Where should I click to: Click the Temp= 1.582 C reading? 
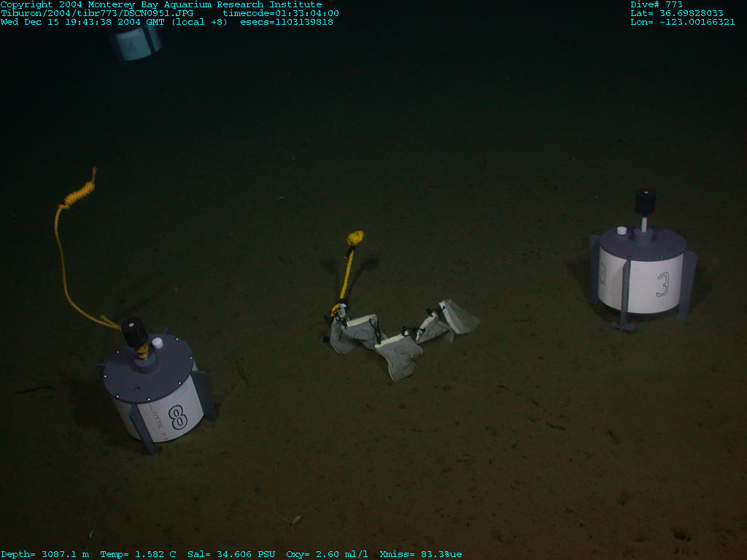[x=138, y=554]
